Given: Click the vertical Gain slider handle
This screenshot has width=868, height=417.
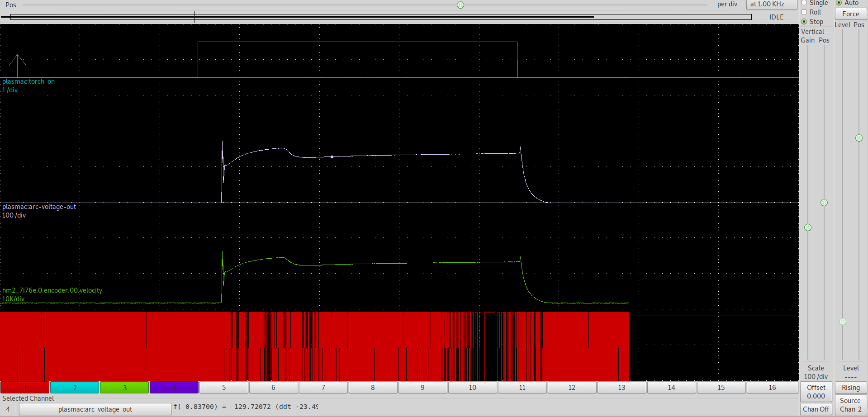Looking at the screenshot, I should [808, 227].
